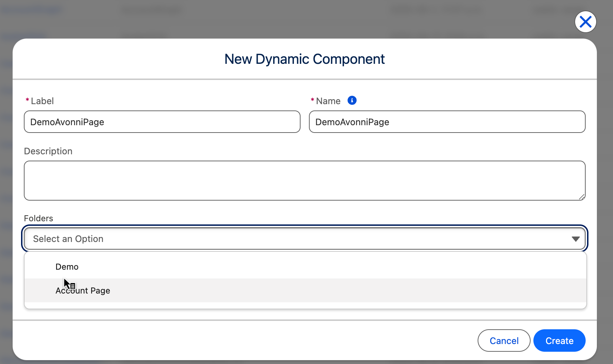Click the Folders dropdown arrow icon

click(x=575, y=239)
